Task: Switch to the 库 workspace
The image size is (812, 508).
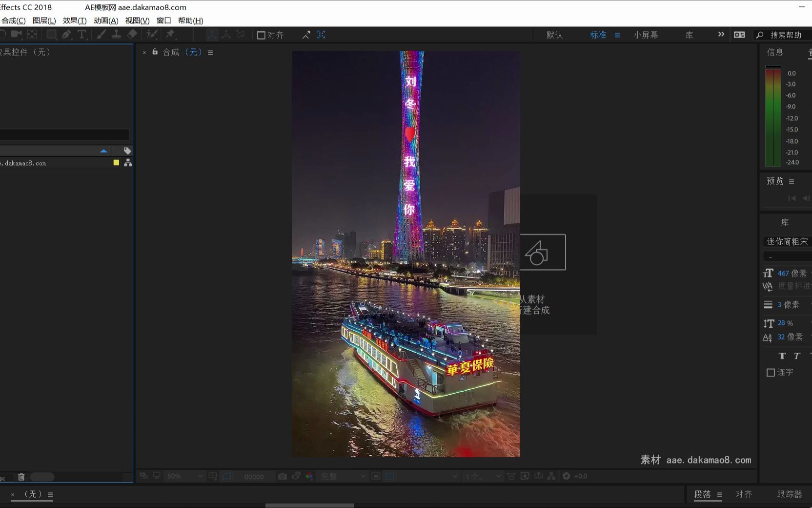Action: 689,35
